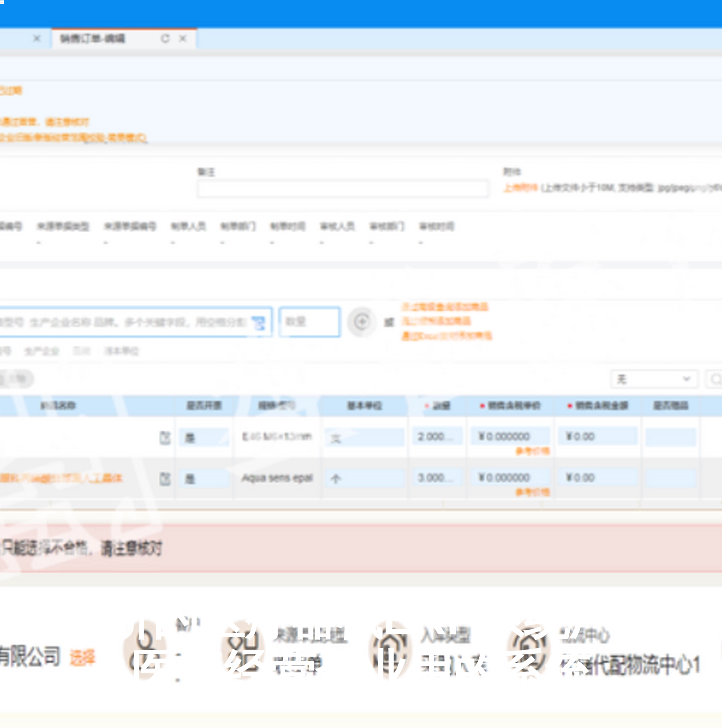Open 是否赠品 cell in the Aqua sens epal row
Viewport: 722px width, 728px height.
pos(670,478)
